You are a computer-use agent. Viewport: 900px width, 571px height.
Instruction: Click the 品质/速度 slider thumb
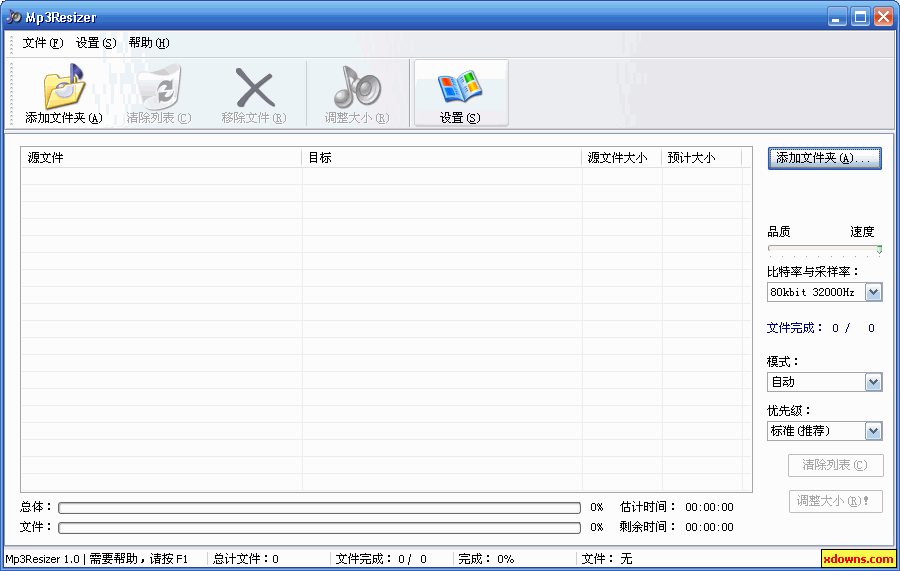coord(879,249)
